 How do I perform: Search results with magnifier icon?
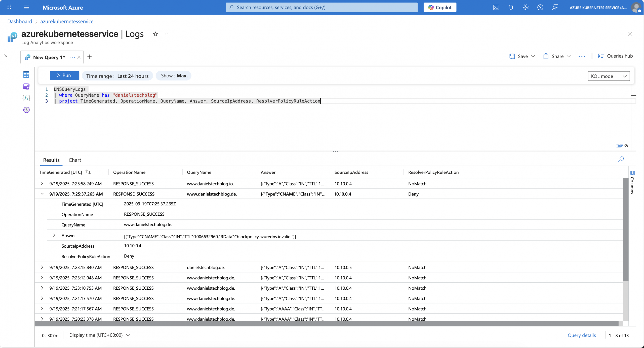[x=621, y=159]
